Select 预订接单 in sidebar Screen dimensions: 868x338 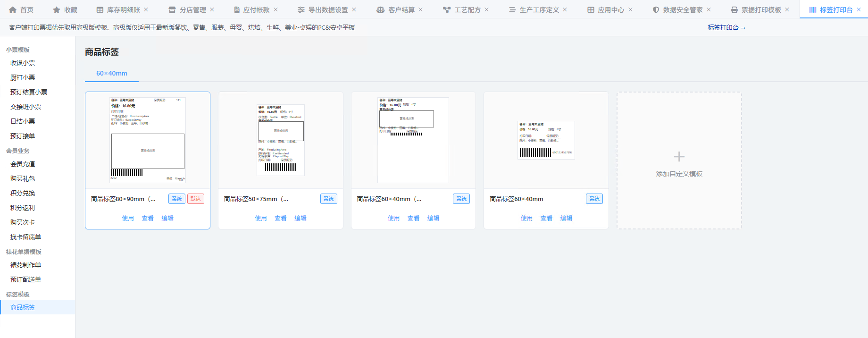[x=23, y=136]
